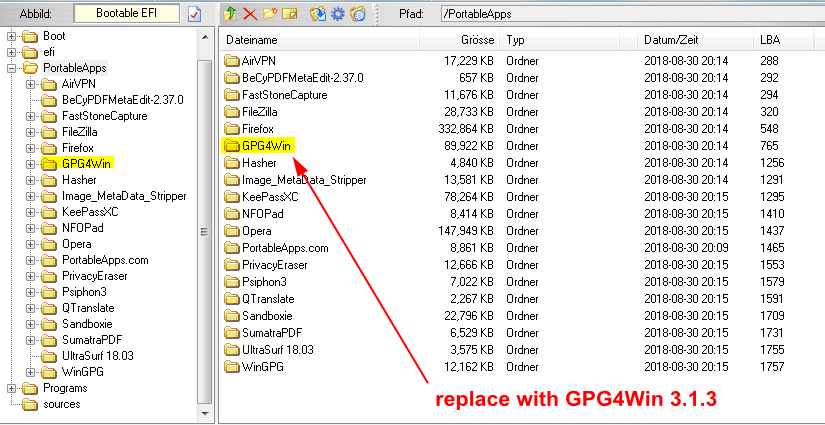Select the Firefox folder in file list
The image size is (825, 425).
tap(258, 129)
